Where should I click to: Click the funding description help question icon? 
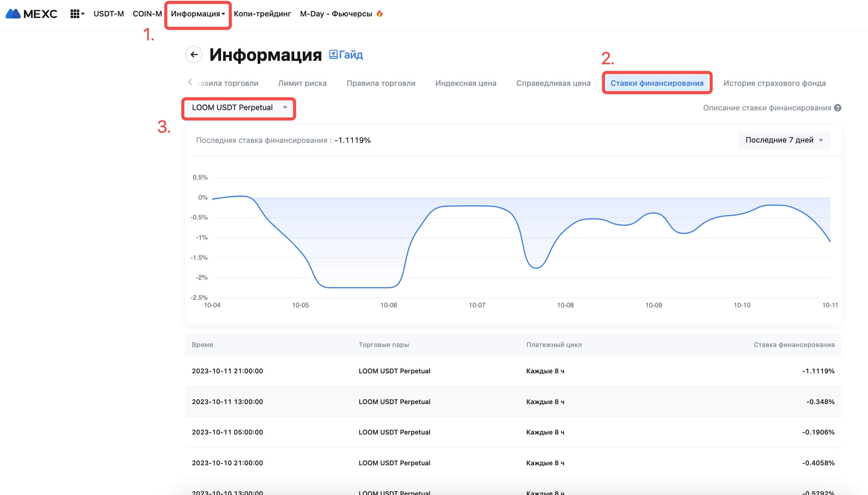point(837,108)
